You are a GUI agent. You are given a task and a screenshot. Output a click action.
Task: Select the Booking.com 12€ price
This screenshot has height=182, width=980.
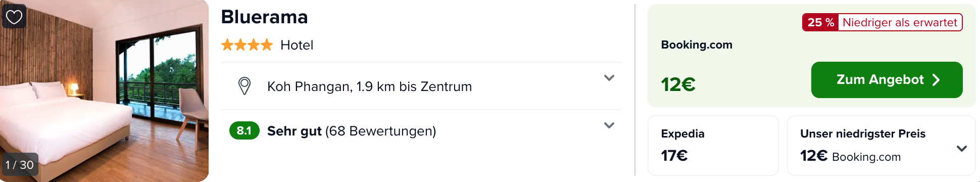coord(678,84)
